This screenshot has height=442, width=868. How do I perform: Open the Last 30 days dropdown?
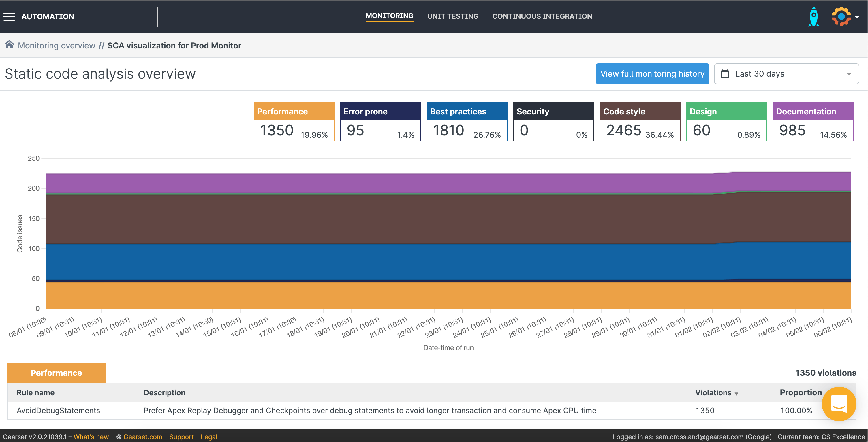[x=786, y=74]
